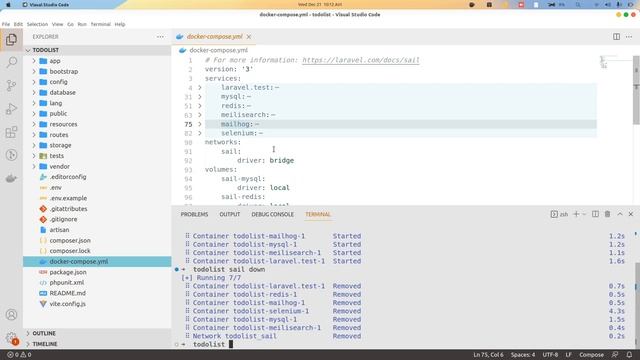Open the Help menu

(x=120, y=24)
